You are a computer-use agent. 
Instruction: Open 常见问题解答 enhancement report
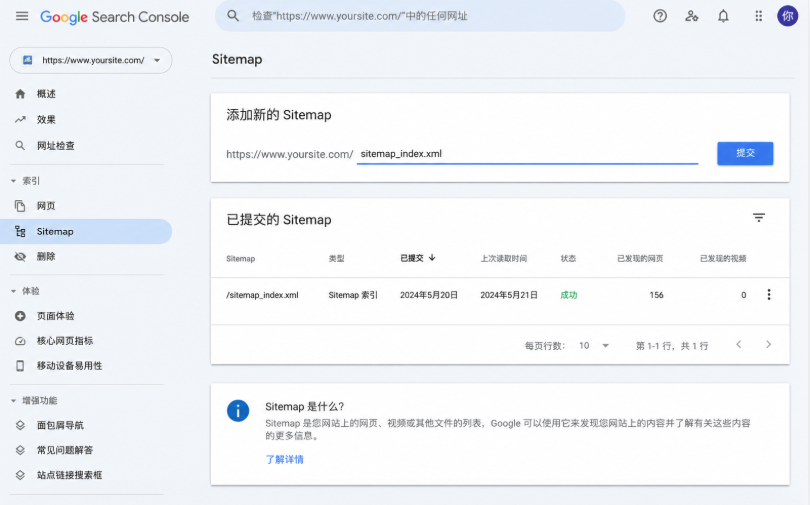65,450
